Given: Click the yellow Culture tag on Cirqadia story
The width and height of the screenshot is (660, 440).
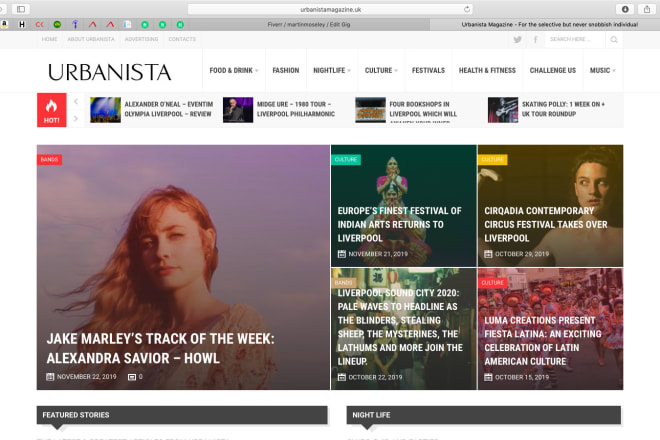Looking at the screenshot, I should coord(492,160).
